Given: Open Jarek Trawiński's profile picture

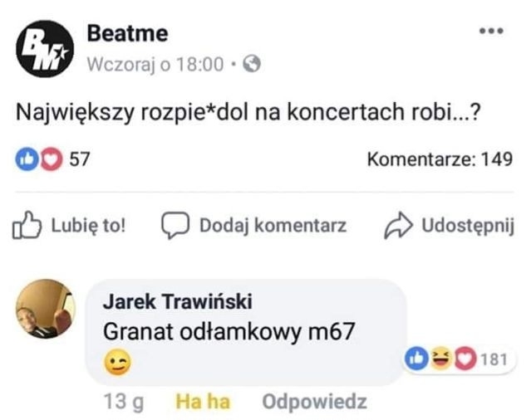Looking at the screenshot, I should pos(47,309).
